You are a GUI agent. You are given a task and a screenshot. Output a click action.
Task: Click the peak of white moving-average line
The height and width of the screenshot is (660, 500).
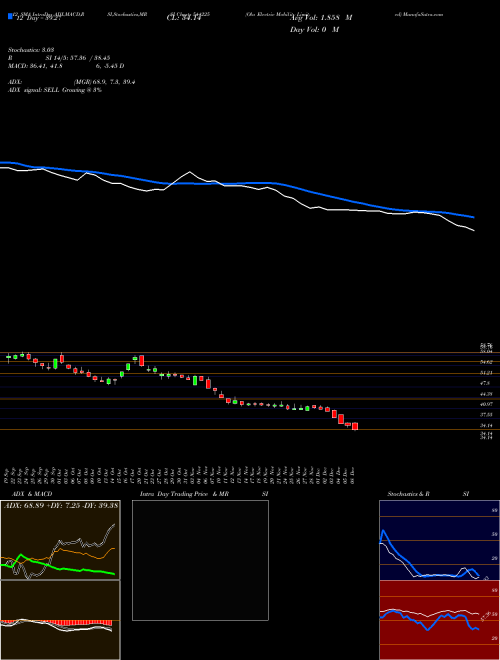tap(190, 172)
